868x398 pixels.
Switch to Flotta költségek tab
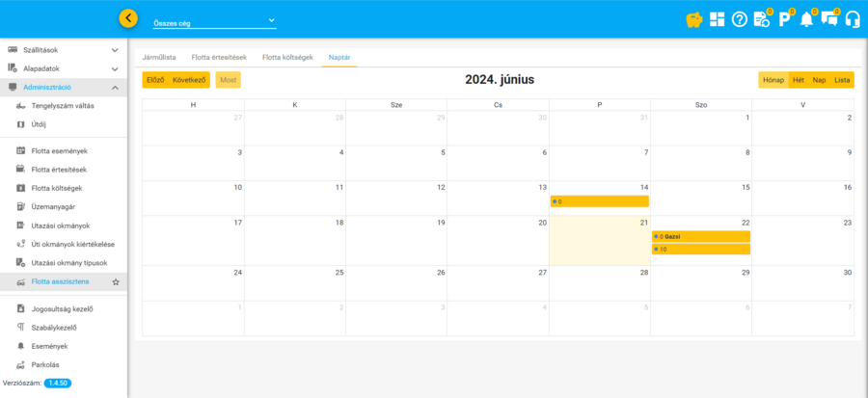pos(287,58)
